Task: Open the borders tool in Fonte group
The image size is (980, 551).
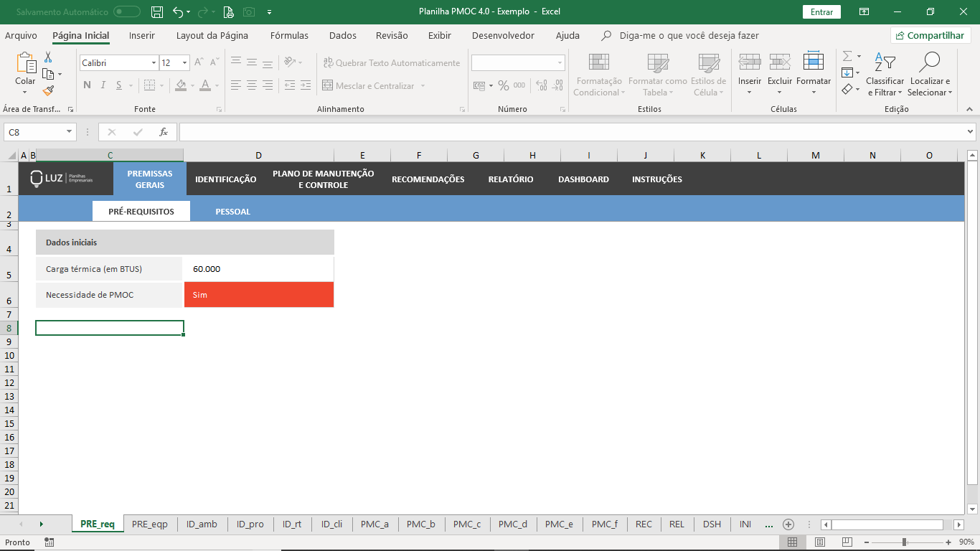Action: [149, 85]
